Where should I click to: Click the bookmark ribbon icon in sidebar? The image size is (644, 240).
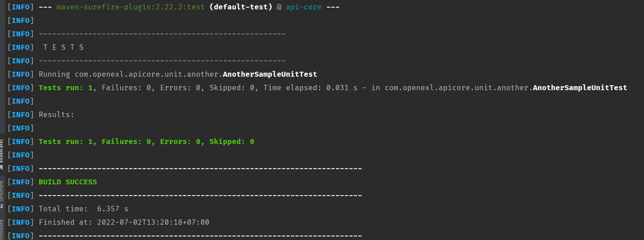[x=2, y=167]
